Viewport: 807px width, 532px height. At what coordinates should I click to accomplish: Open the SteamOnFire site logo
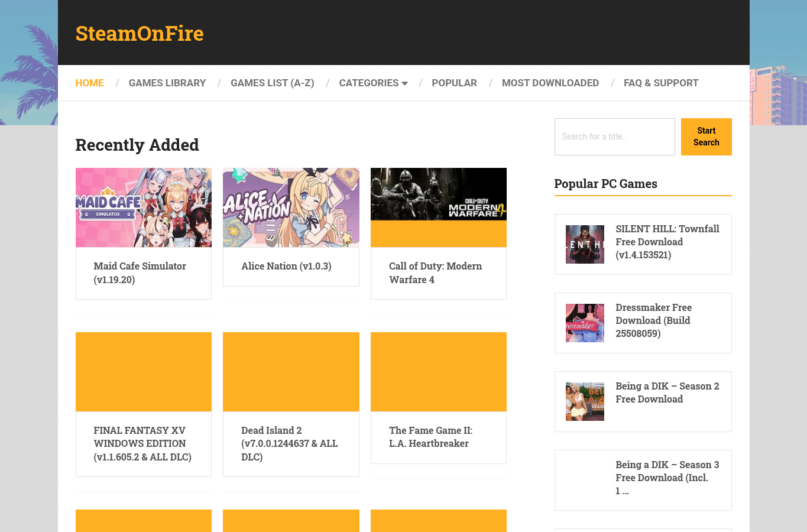pyautogui.click(x=140, y=34)
